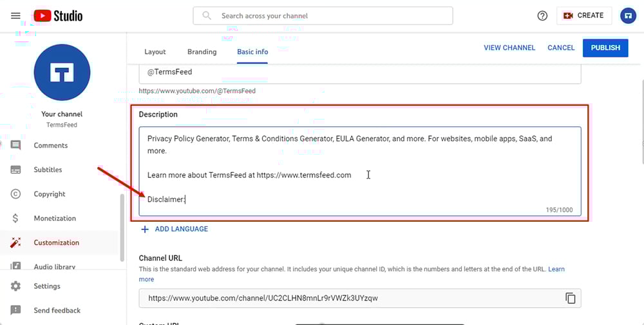Click the Learn more link

point(556,269)
